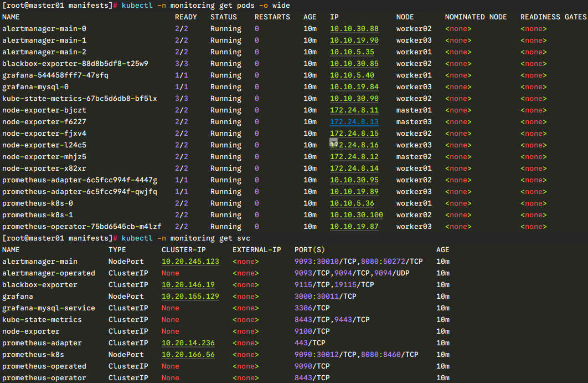Click the EXTERNAL-IP column header
The image size is (588, 383).
coord(257,250)
